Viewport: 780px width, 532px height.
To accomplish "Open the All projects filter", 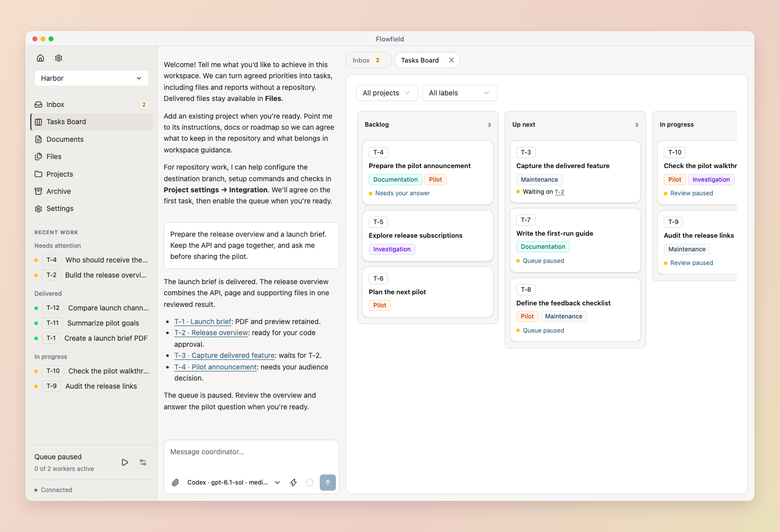I will click(x=387, y=93).
